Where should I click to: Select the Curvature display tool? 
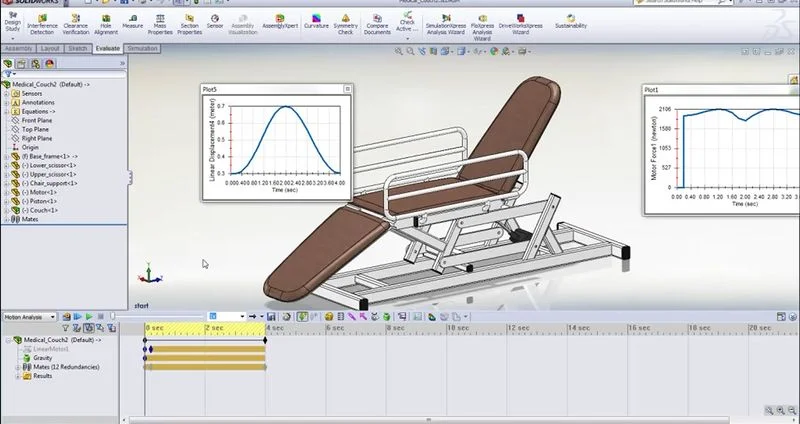316,22
